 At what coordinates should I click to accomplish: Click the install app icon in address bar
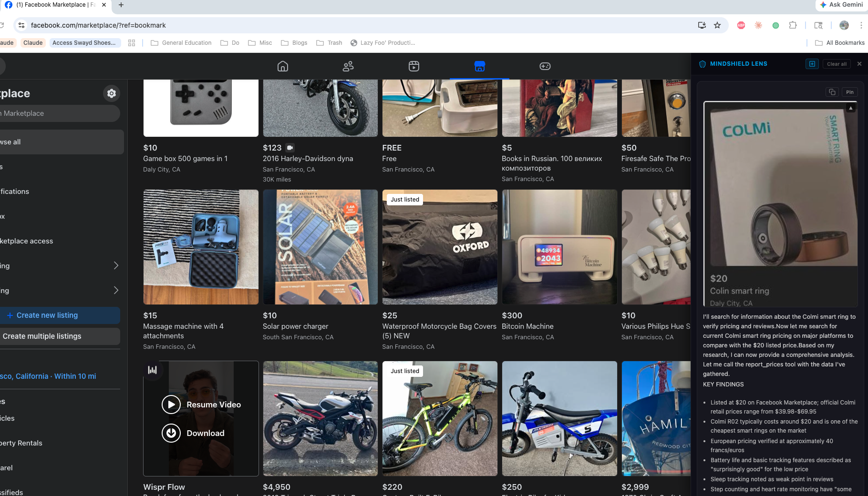click(x=702, y=25)
